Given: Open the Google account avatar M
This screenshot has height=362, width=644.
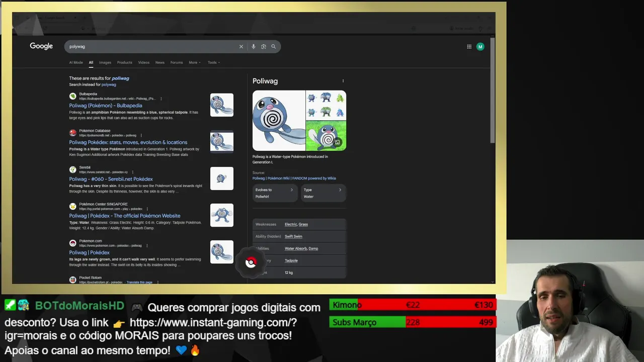Looking at the screenshot, I should (x=480, y=47).
